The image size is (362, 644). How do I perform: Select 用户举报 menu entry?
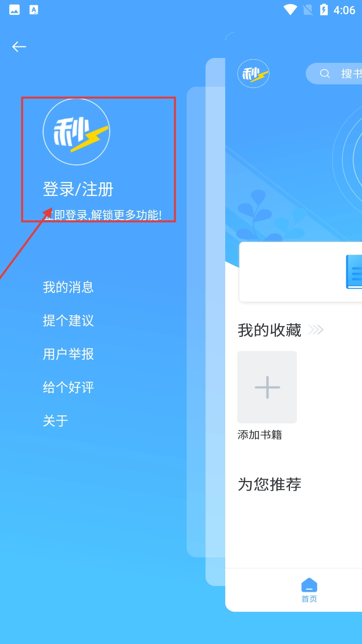[x=68, y=354]
